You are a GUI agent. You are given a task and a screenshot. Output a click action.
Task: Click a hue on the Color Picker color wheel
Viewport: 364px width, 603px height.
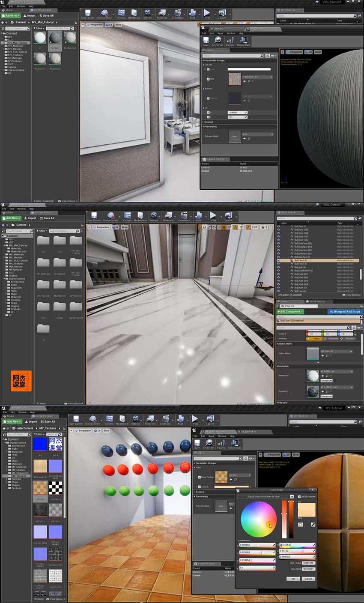click(259, 519)
